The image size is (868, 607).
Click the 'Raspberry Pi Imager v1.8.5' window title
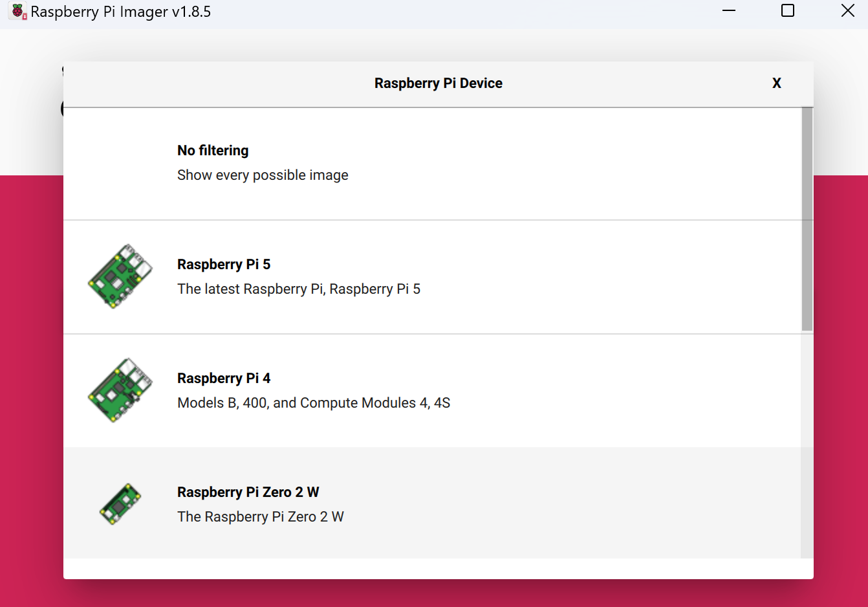121,12
